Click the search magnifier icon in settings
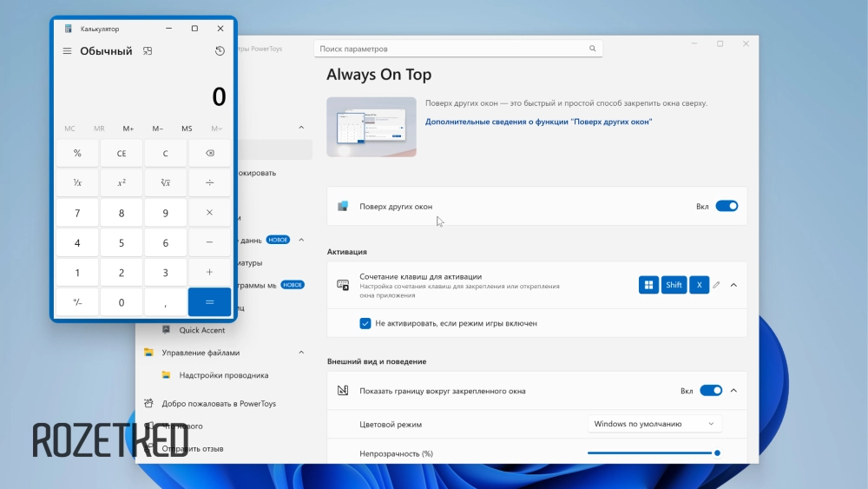868x489 pixels. (x=593, y=49)
